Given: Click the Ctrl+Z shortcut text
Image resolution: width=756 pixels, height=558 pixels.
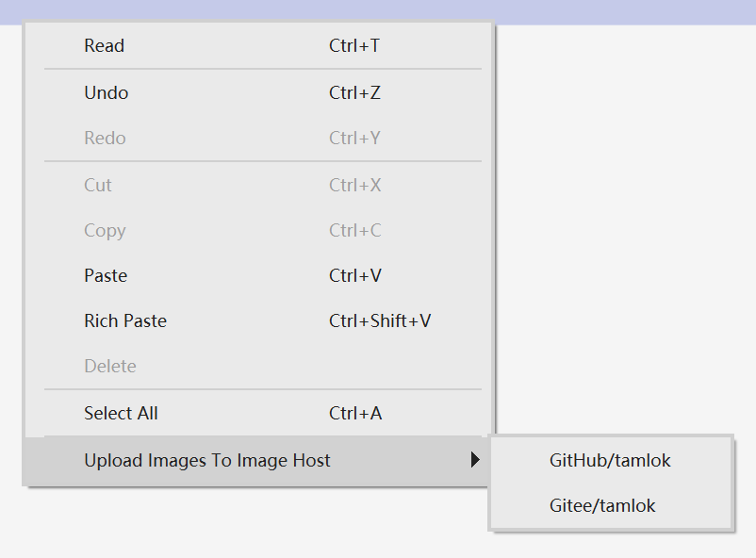Looking at the screenshot, I should point(354,92).
